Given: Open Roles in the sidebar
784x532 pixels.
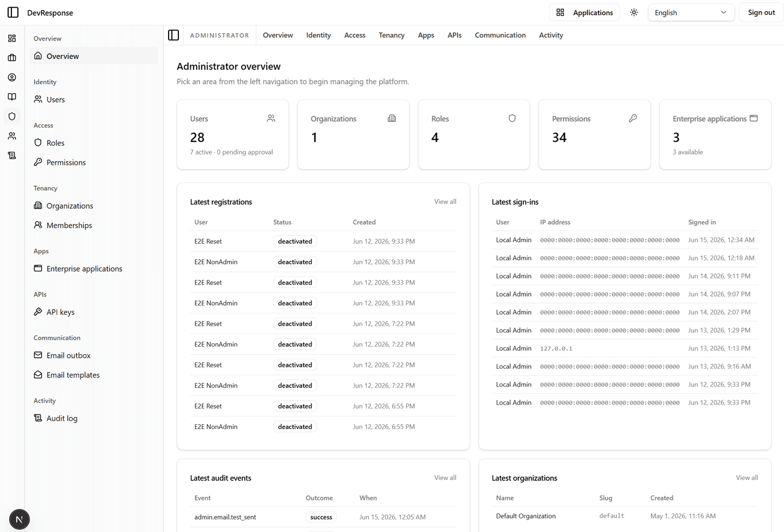Looking at the screenshot, I should [94, 143].
